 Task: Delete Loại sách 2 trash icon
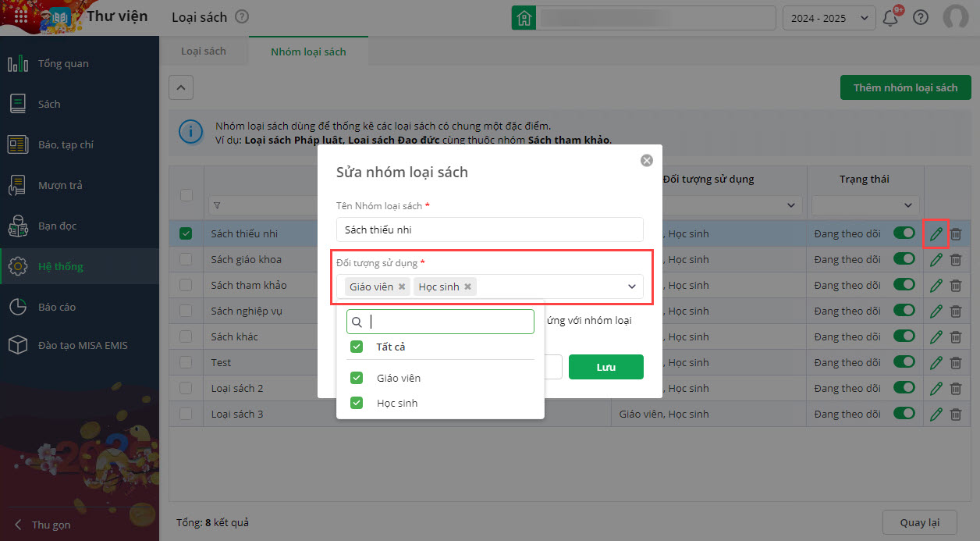(x=956, y=388)
